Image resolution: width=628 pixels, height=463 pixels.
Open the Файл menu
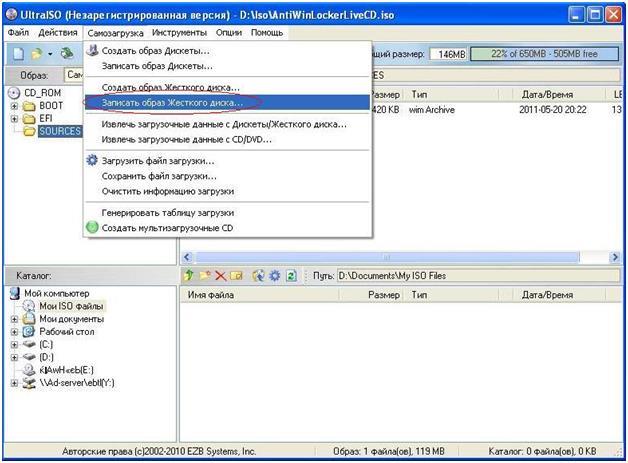point(18,32)
